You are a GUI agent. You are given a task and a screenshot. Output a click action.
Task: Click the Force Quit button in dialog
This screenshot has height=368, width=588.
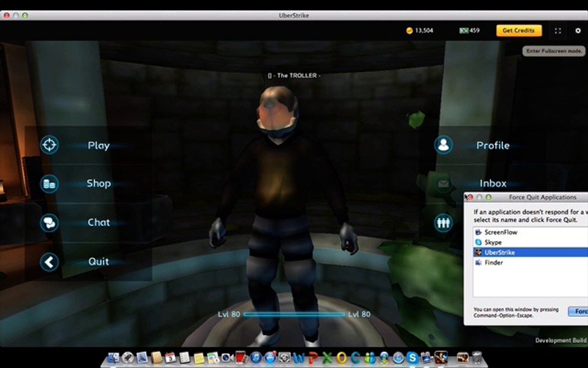tap(578, 312)
